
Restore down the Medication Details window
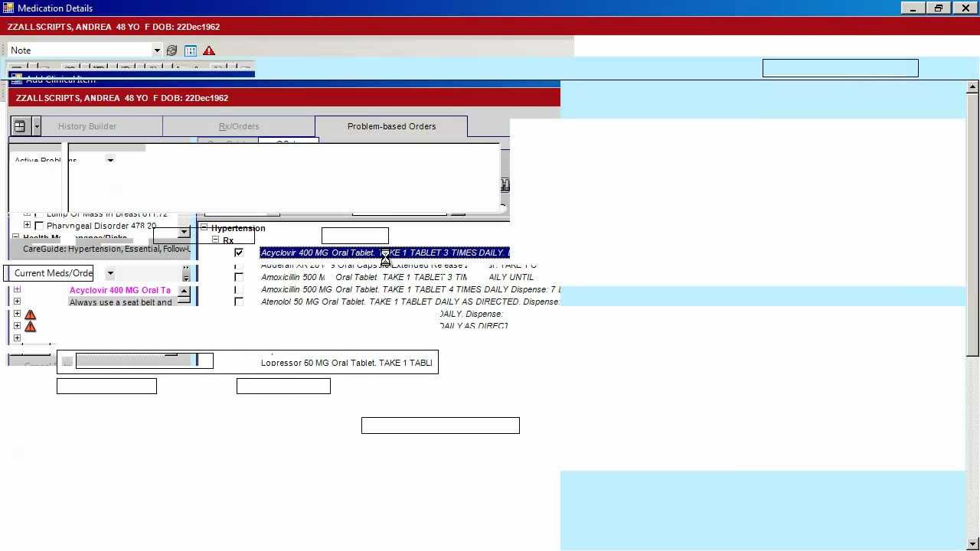coord(939,8)
